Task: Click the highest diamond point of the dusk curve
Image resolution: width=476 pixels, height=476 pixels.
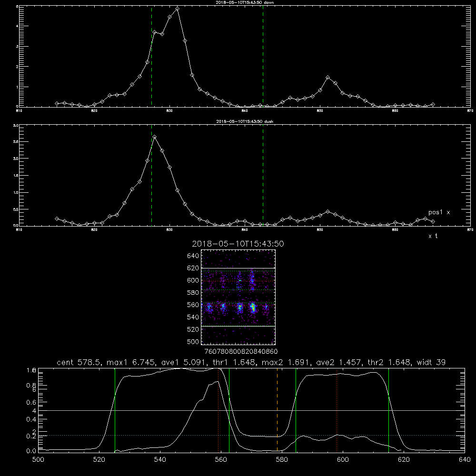Action: (x=155, y=137)
